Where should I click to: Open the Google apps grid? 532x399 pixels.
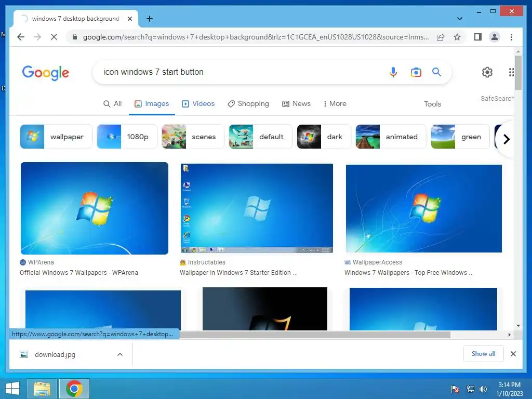(x=511, y=72)
